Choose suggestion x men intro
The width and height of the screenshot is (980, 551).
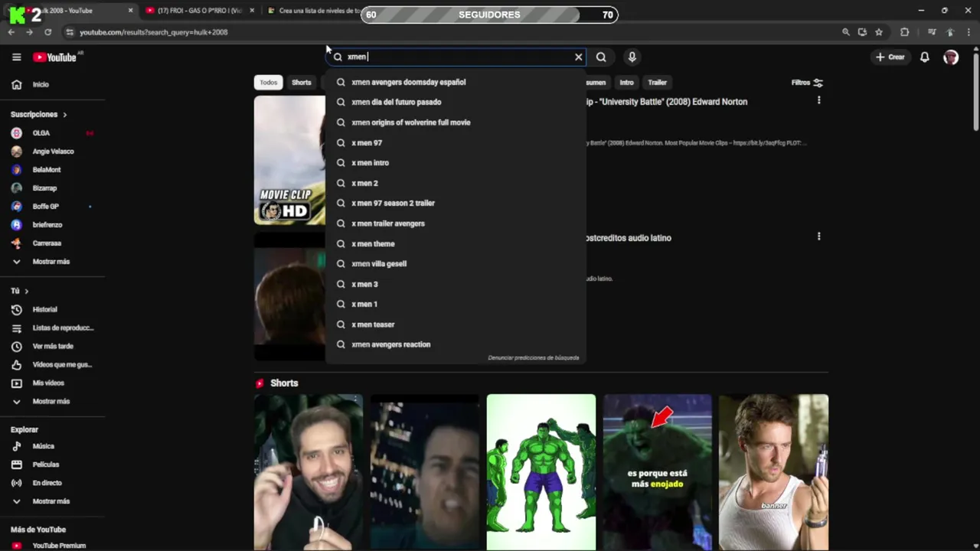[x=456, y=163]
